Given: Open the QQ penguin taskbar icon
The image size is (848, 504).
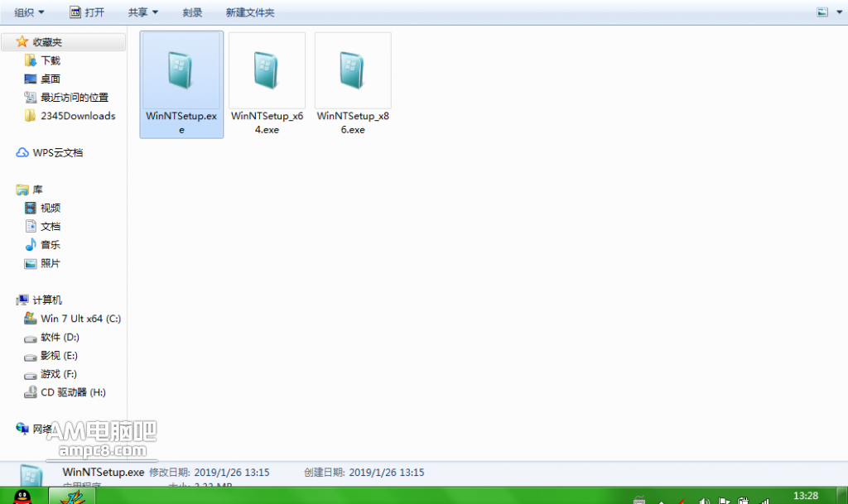Looking at the screenshot, I should pyautogui.click(x=22, y=496).
